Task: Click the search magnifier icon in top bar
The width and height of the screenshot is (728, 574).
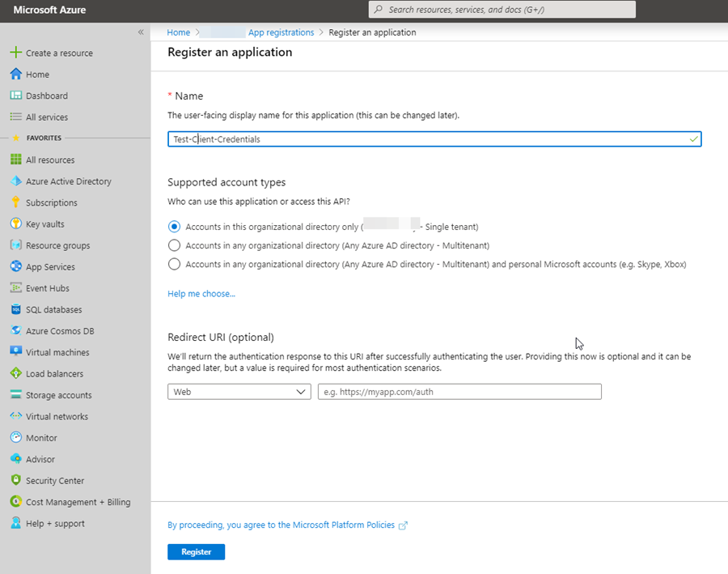Action: [379, 9]
